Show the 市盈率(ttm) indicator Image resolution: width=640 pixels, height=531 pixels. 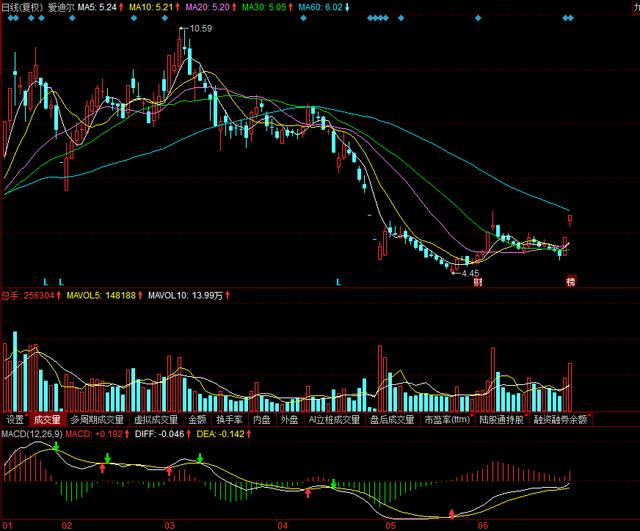447,420
